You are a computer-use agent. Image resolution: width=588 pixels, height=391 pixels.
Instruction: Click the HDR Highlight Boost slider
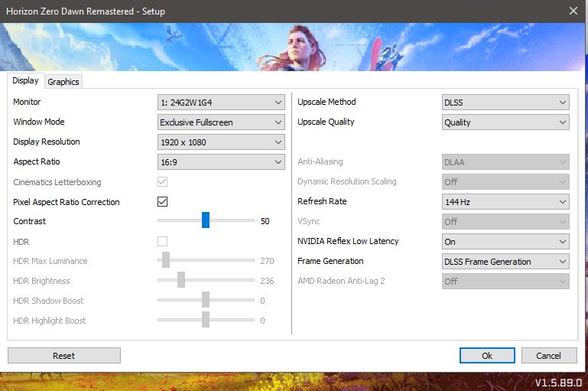[x=206, y=320]
